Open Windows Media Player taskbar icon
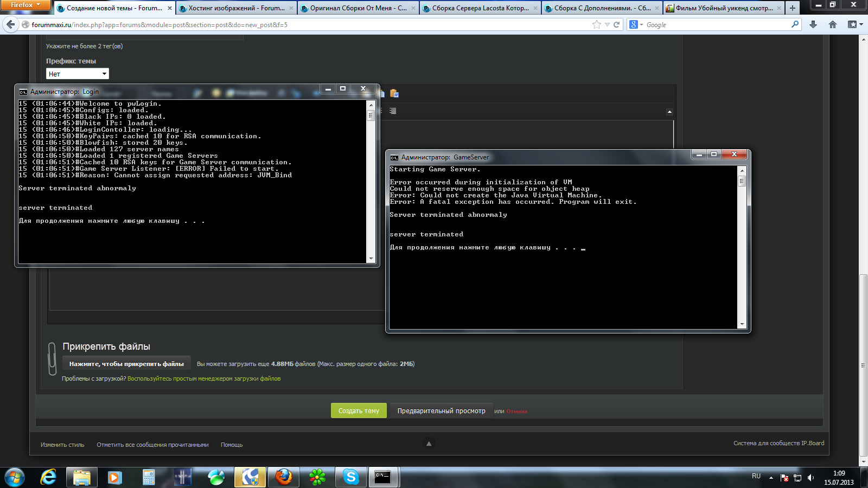The image size is (868, 488). pos(114,477)
